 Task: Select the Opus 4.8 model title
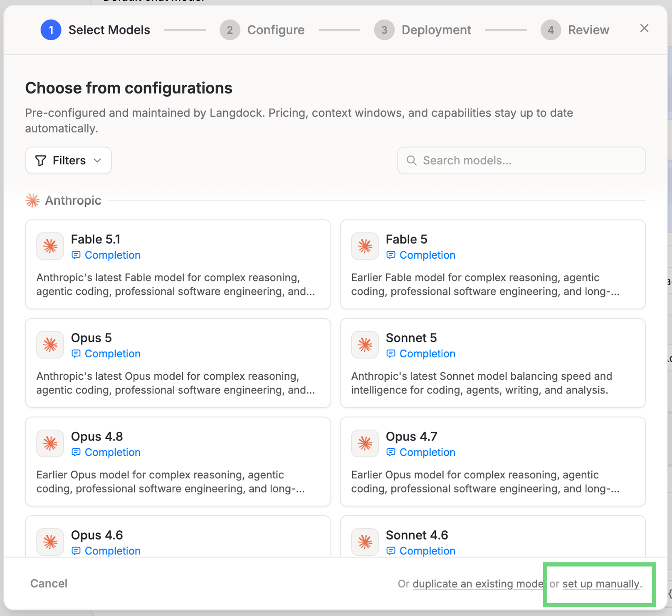(x=97, y=436)
